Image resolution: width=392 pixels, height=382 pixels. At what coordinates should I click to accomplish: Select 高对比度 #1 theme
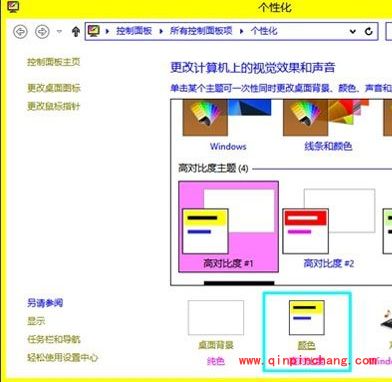pyautogui.click(x=228, y=227)
